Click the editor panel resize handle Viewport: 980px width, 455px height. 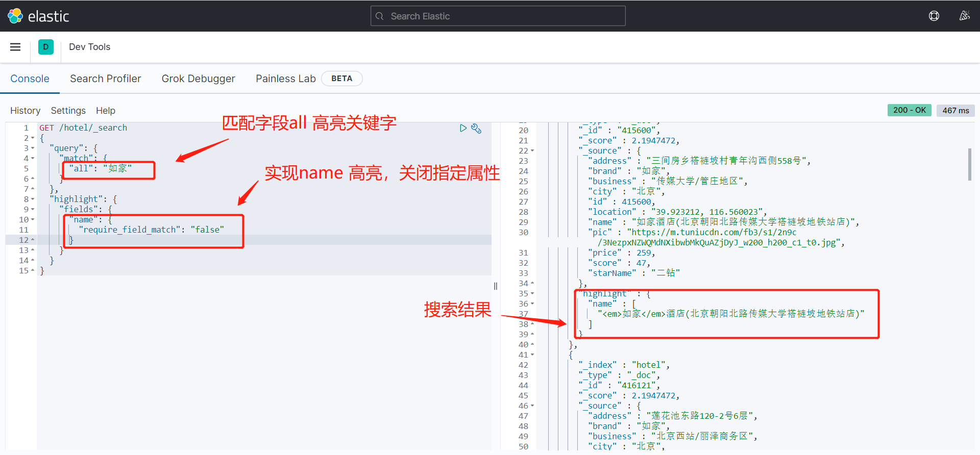[496, 286]
